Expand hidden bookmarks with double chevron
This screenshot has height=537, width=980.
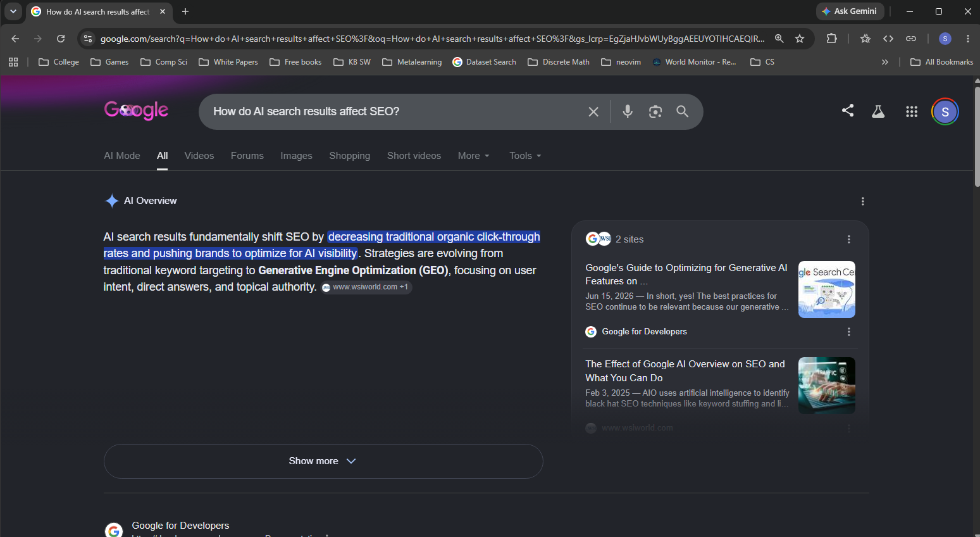885,62
